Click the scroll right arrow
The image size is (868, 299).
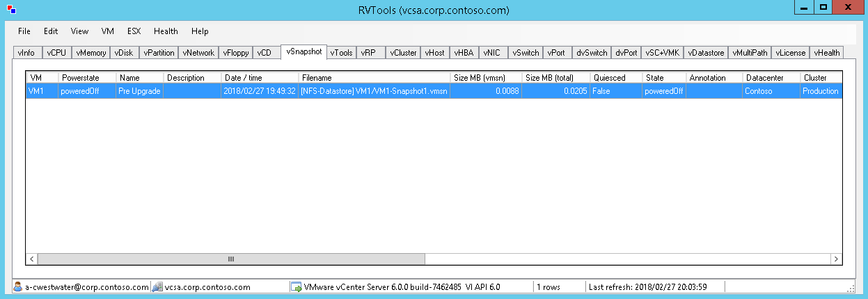coord(836,259)
